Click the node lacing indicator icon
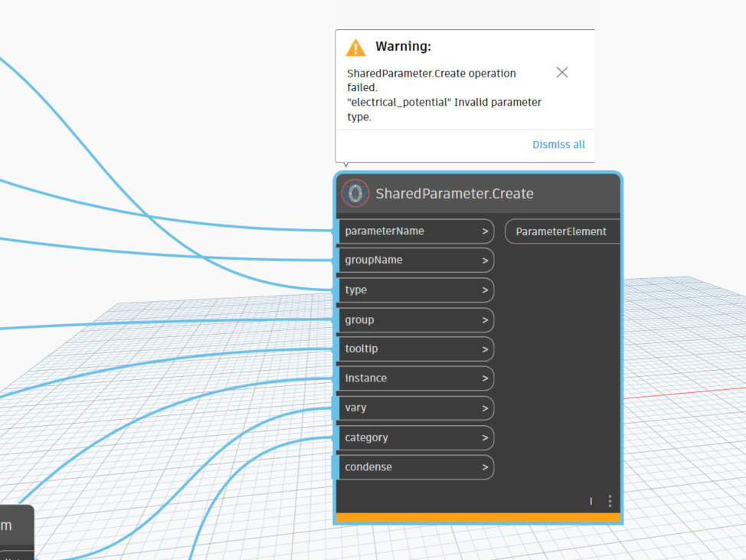The width and height of the screenshot is (746, 560). point(591,501)
